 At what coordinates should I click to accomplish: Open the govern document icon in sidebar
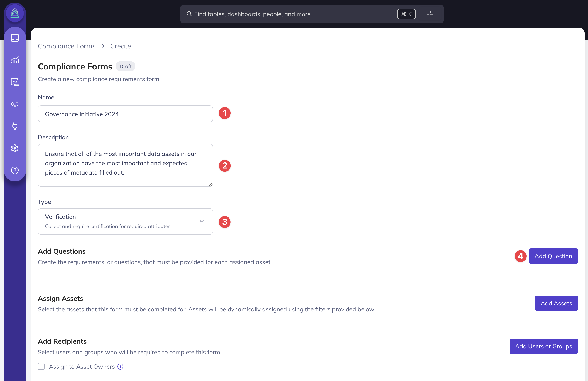(15, 82)
